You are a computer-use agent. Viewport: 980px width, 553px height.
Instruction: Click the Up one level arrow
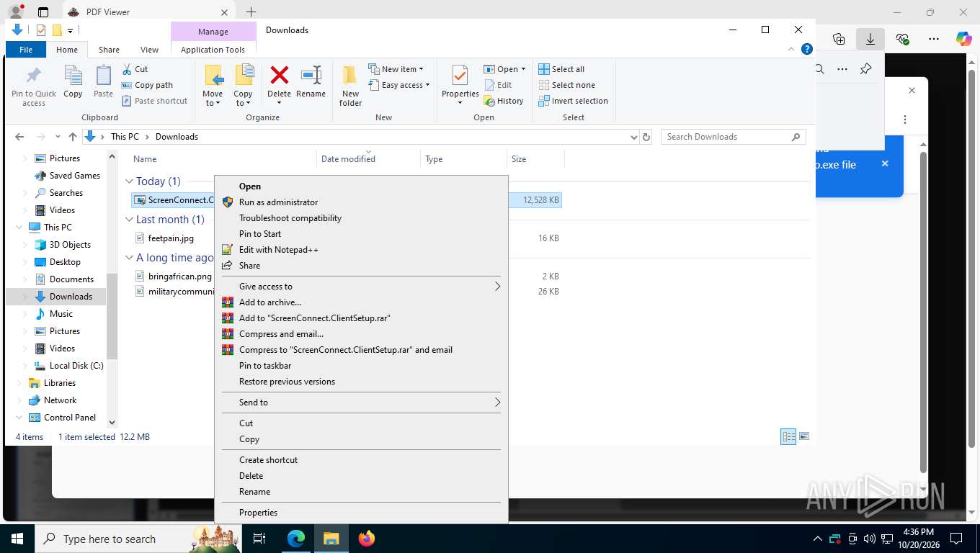coord(73,137)
